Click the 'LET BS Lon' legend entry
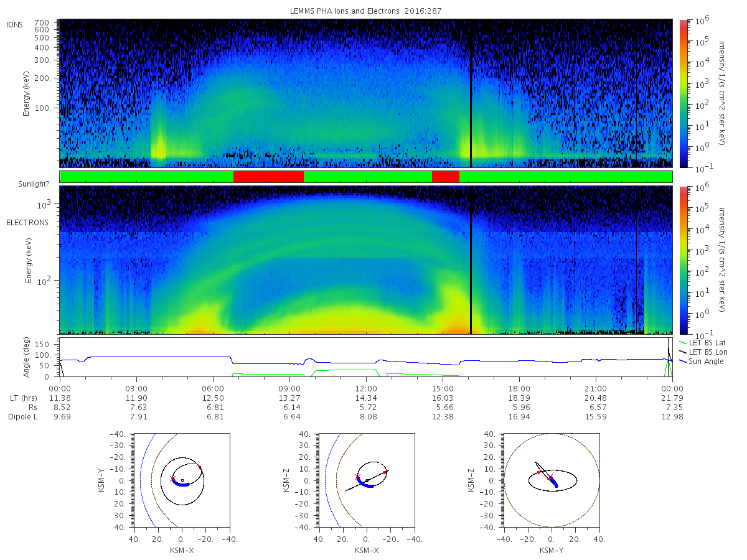The height and width of the screenshot is (560, 747). pos(704,352)
